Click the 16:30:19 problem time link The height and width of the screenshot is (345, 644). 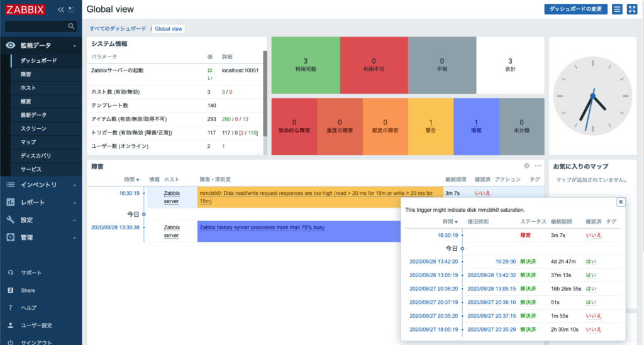[129, 193]
